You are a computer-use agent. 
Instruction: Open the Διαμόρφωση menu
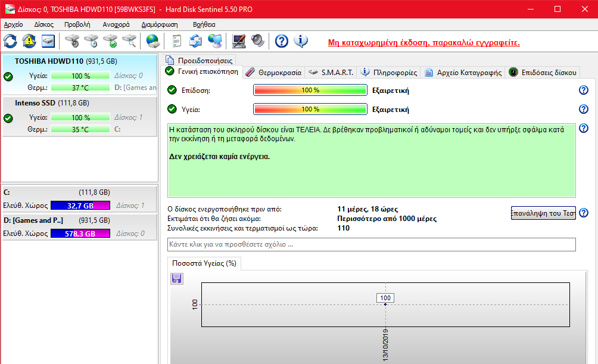point(160,24)
